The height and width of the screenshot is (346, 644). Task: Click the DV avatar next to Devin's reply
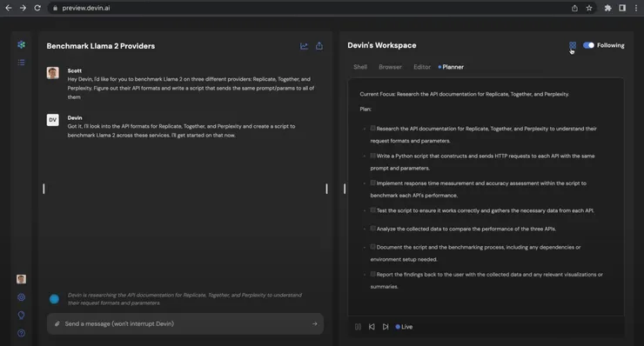point(52,120)
